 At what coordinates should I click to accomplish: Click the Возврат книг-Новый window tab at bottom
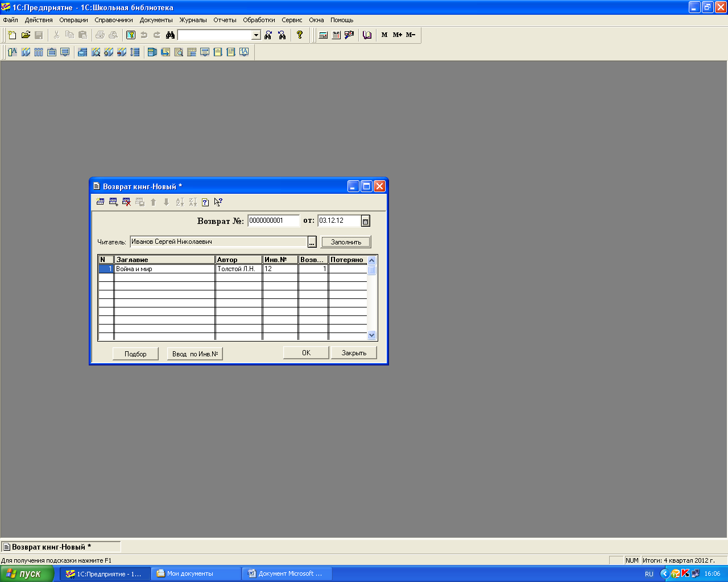click(x=61, y=547)
